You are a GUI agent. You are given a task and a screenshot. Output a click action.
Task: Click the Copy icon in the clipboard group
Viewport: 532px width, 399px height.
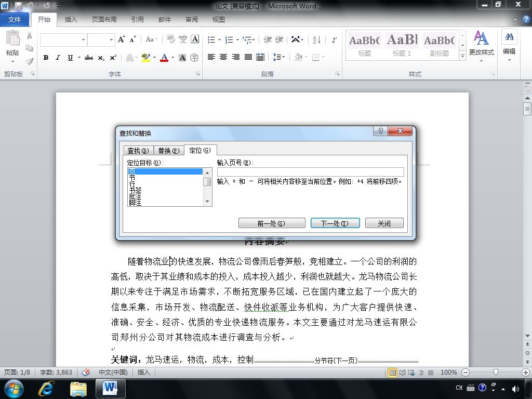click(x=30, y=48)
